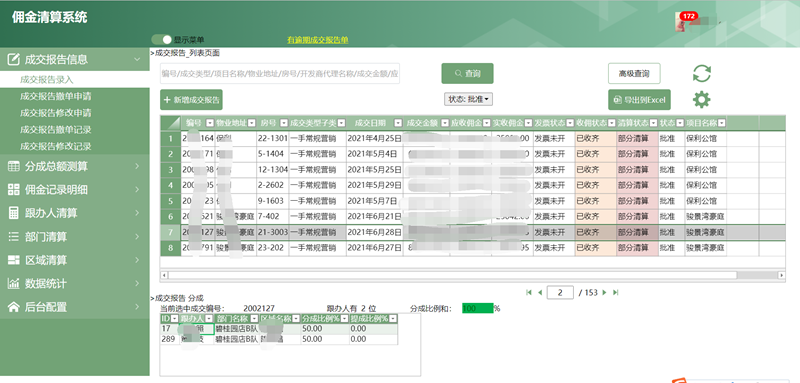
Task: Click the 佣金记录明细 grid icon
Action: click(x=14, y=189)
